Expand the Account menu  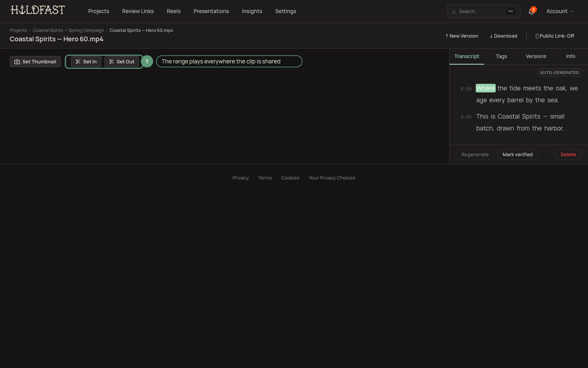click(560, 11)
